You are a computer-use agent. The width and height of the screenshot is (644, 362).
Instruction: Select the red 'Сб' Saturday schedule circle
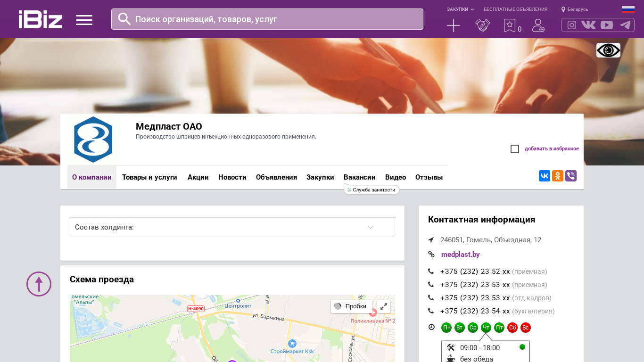tap(512, 328)
